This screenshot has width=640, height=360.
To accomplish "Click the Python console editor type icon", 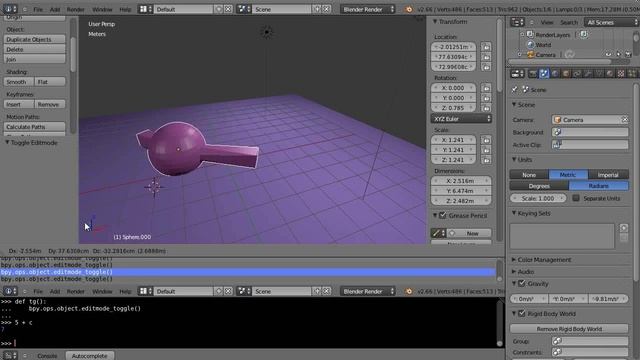I will pyautogui.click(x=10, y=356).
